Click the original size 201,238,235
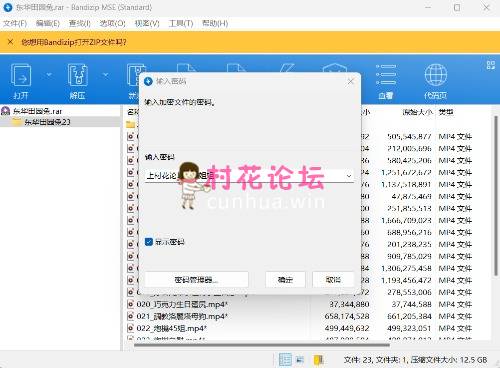The width and height of the screenshot is (500, 368). [409, 244]
